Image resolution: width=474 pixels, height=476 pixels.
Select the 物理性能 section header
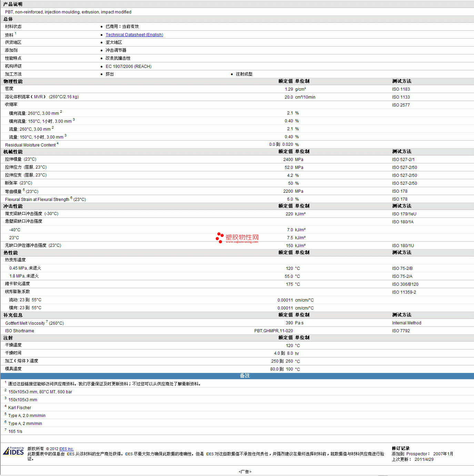point(13,81)
